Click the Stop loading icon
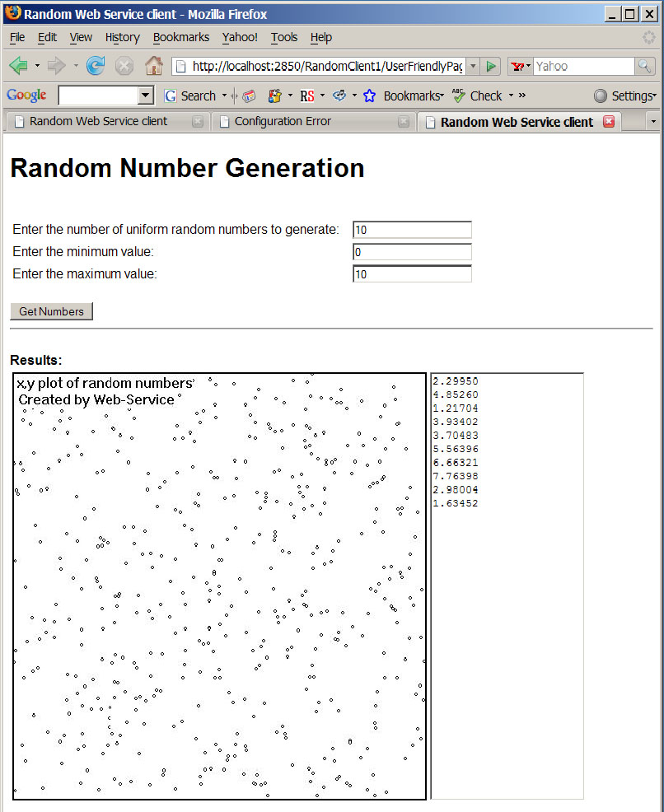Screen dimensions: 664x812 124,66
